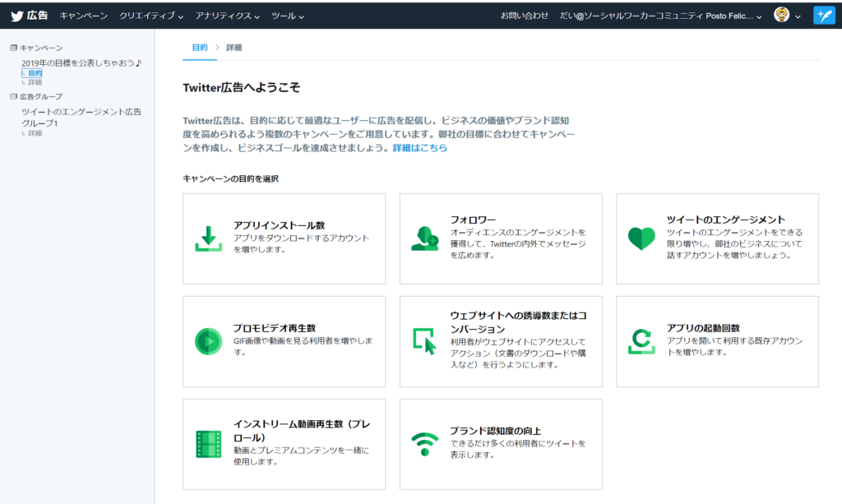842x504 pixels.
Task: Choose the ツイートのエンゲージメント objective card
Action: pos(717,239)
